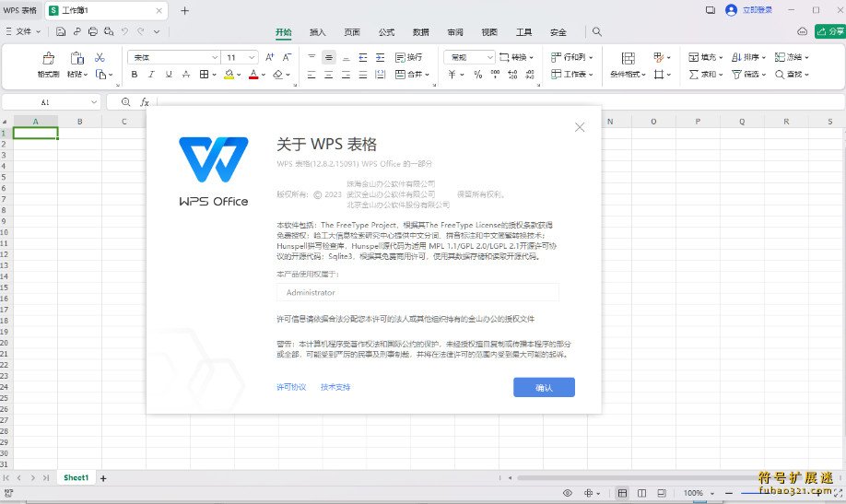Switch to normal view in status bar
846x504 pixels.
point(622,493)
